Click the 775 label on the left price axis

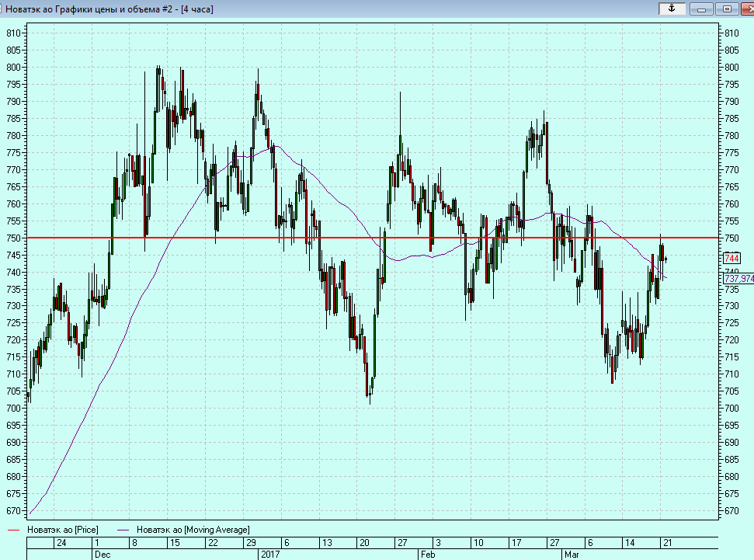13,152
